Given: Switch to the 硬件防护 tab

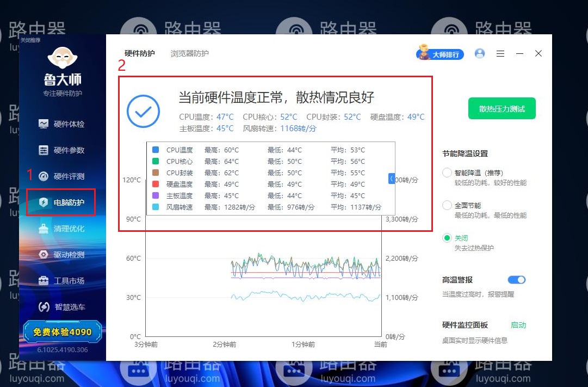Looking at the screenshot, I should tap(139, 54).
